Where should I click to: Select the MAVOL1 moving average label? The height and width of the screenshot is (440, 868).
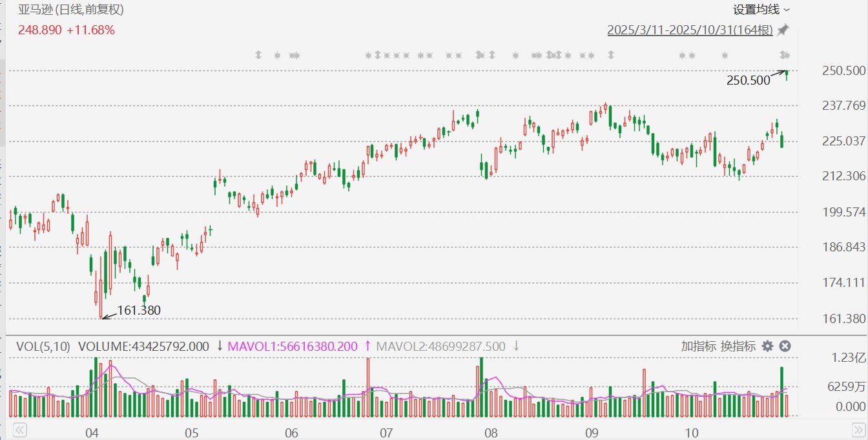291,346
